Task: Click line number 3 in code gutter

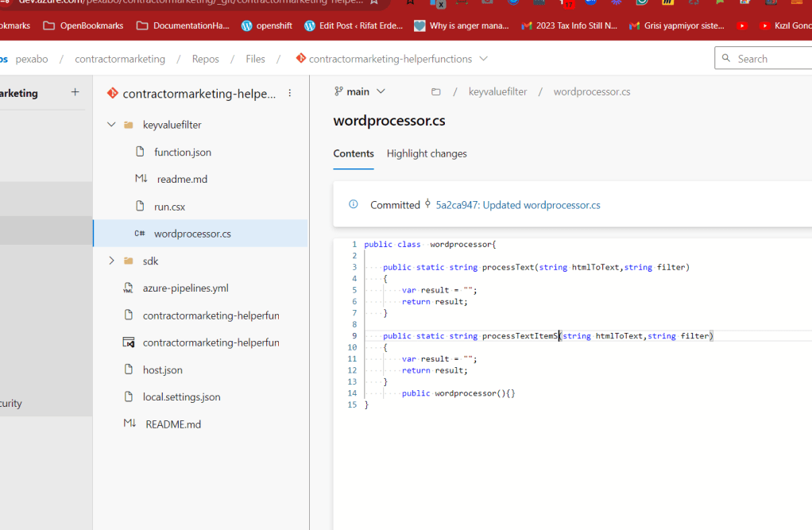Action: pos(354,267)
